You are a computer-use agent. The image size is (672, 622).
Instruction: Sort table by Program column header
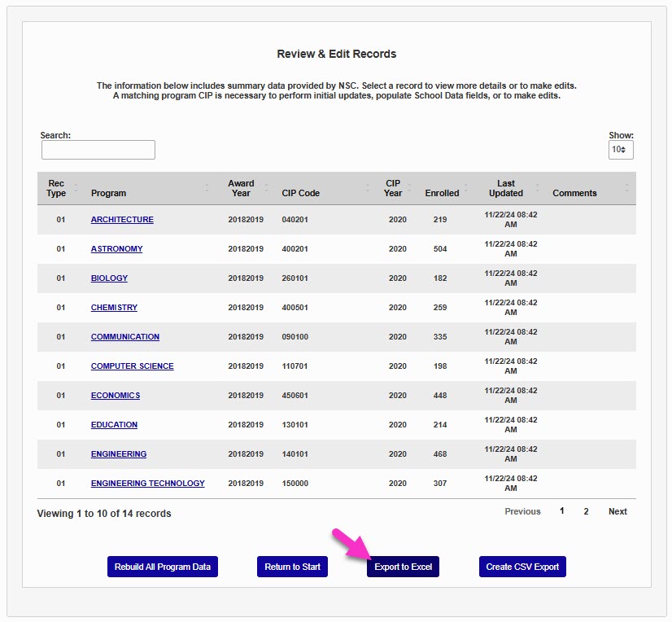point(108,193)
